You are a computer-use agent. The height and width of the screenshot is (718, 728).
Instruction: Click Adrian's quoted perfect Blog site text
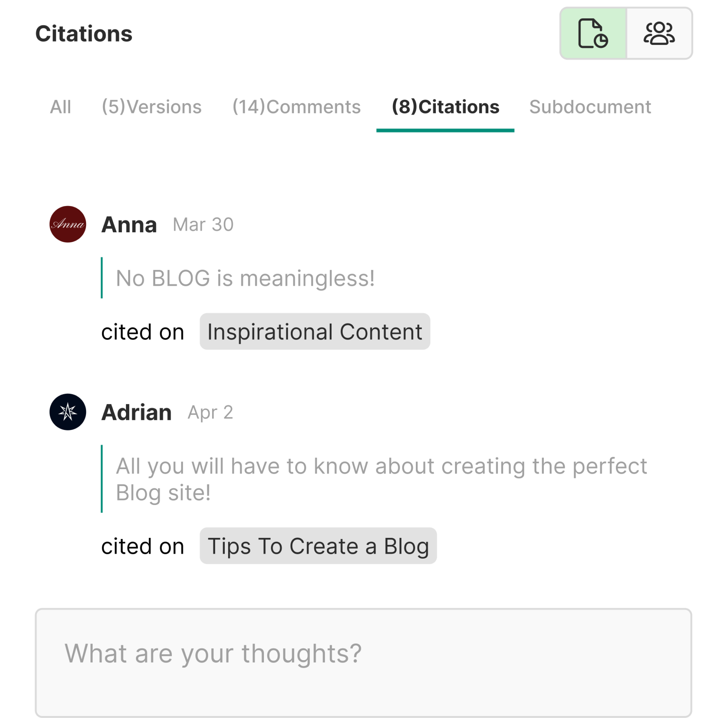(381, 479)
